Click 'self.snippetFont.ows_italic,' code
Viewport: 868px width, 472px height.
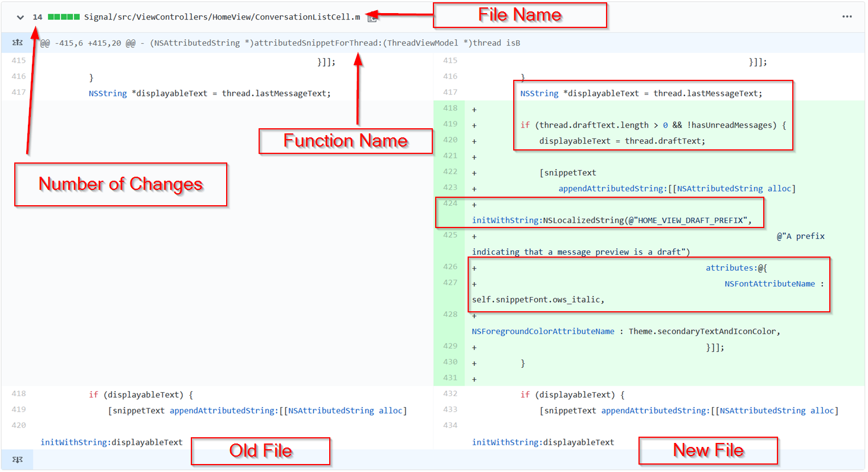[x=538, y=300]
